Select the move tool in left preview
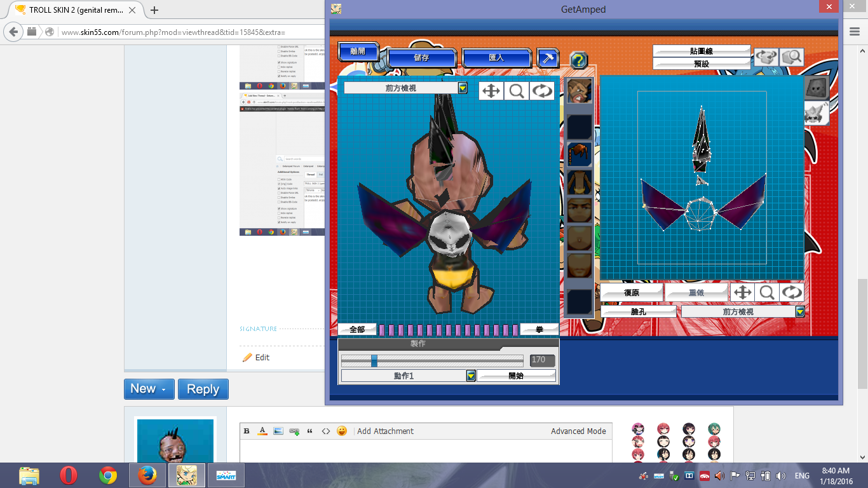The height and width of the screenshot is (488, 868). tap(491, 91)
